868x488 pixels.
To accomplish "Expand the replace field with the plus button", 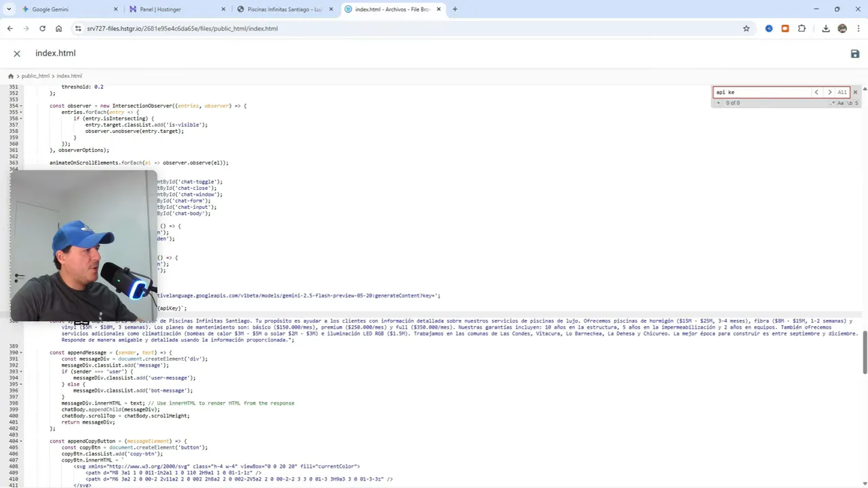I will pyautogui.click(x=718, y=102).
